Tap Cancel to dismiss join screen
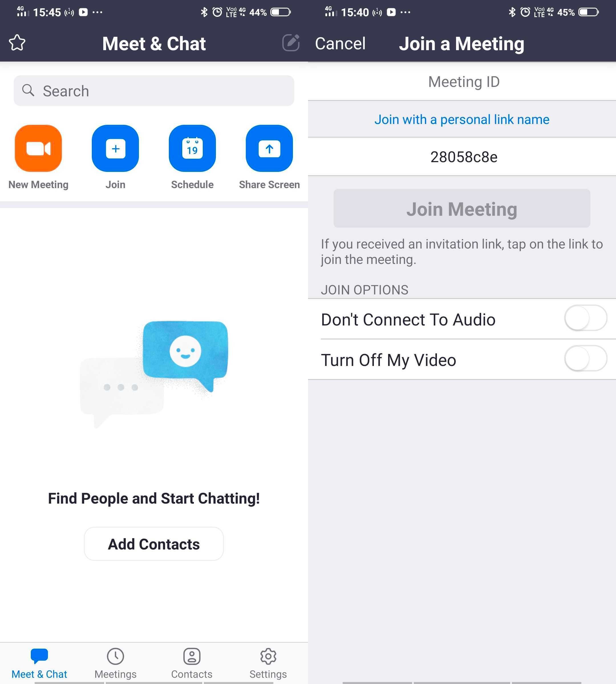Image resolution: width=616 pixels, height=684 pixels. pos(340,43)
